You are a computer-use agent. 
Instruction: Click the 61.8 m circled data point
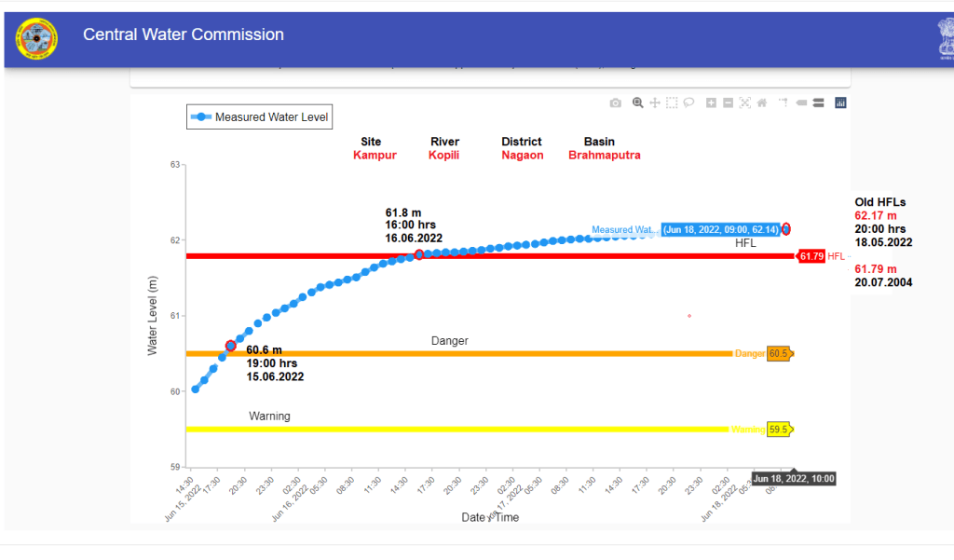click(x=419, y=254)
